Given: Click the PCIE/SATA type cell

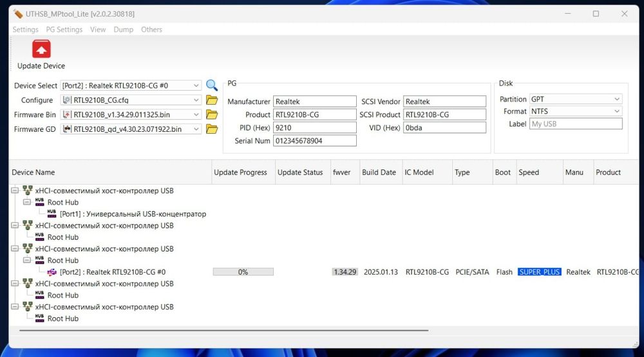Looking at the screenshot, I should tap(472, 272).
